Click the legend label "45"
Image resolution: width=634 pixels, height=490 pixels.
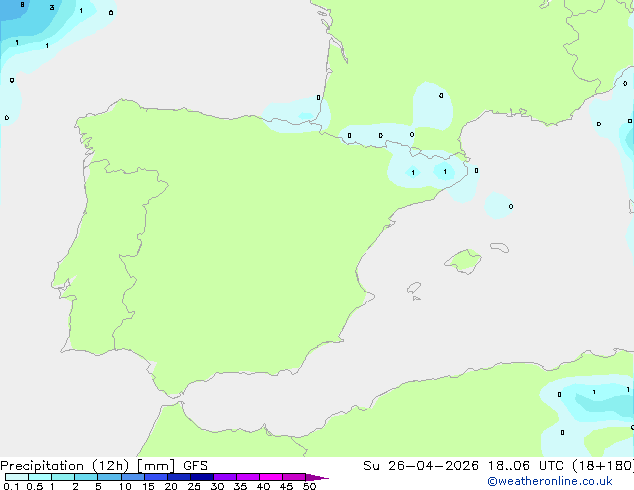pyautogui.click(x=286, y=486)
